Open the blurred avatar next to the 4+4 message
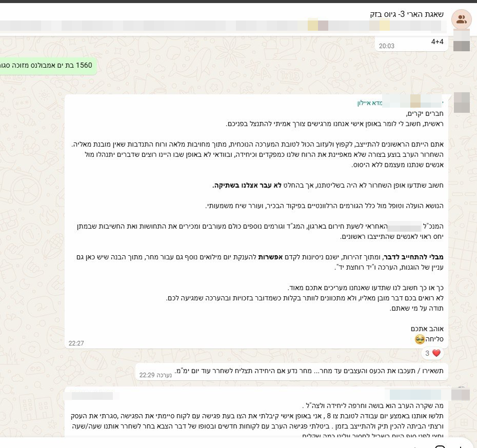The image size is (477, 448). 462,40
